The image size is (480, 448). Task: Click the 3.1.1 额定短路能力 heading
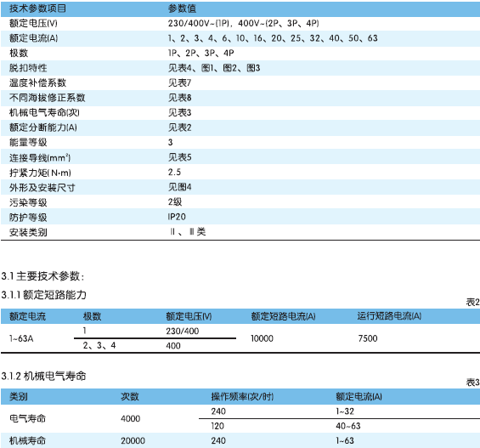(44, 295)
